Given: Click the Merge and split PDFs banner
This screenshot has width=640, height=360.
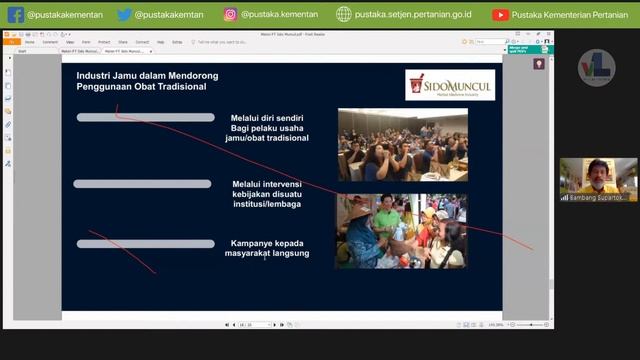Looking at the screenshot, I should pos(530,49).
